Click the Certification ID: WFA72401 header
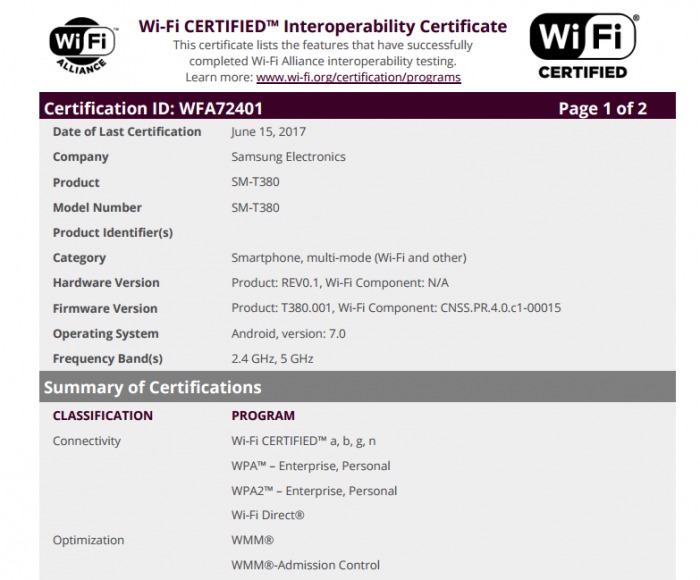 [x=153, y=107]
